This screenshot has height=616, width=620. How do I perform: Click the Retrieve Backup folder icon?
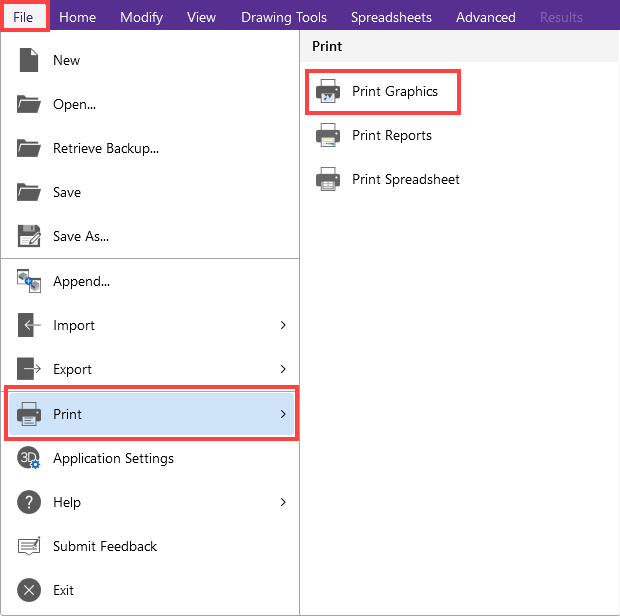pos(28,148)
